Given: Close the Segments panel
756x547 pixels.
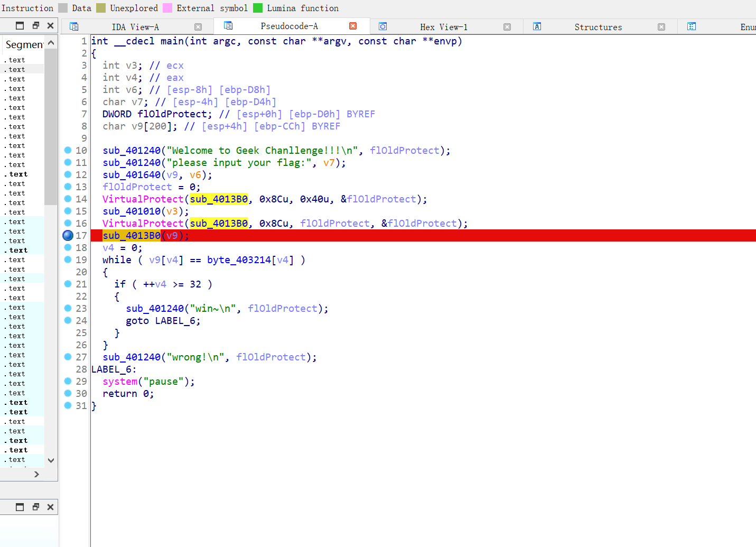Looking at the screenshot, I should click(51, 25).
